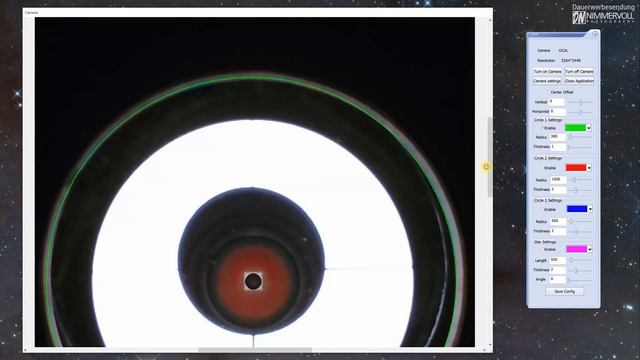640x360 pixels.
Task: Click the Circle 1 Thickness input field
Action: pyautogui.click(x=558, y=147)
